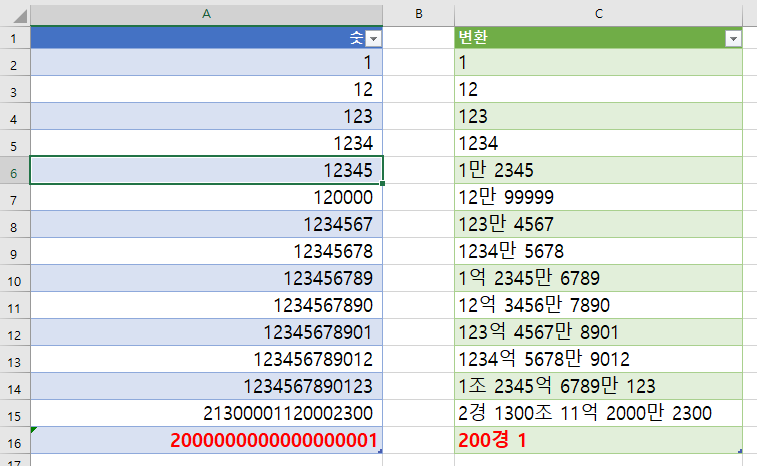
Task: Open the 변환 column filter dropdown
Action: click(733, 38)
